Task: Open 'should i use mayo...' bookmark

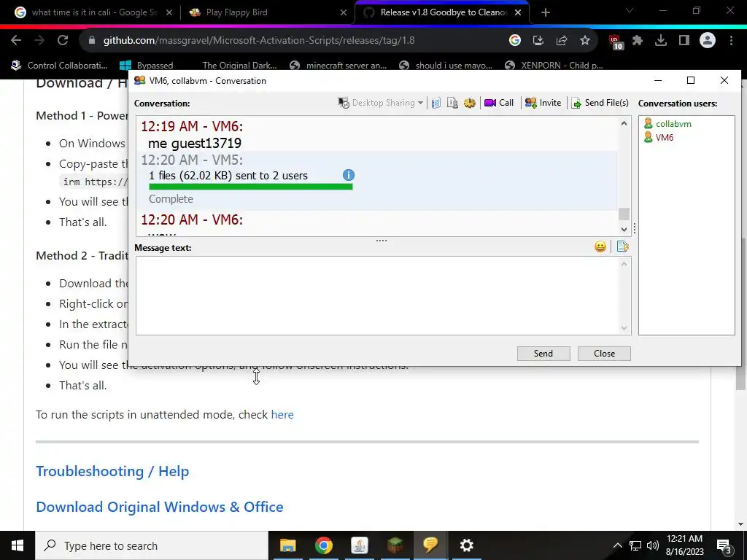Action: tap(446, 65)
